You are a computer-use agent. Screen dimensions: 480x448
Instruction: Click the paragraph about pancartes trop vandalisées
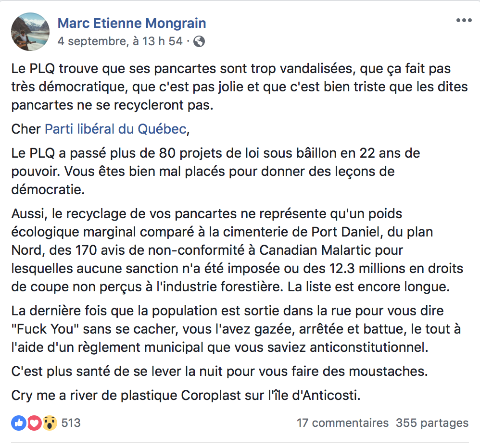(240, 87)
